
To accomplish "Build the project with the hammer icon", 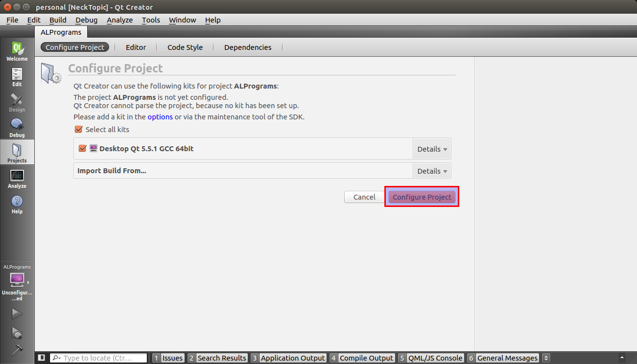I will [x=17, y=350].
